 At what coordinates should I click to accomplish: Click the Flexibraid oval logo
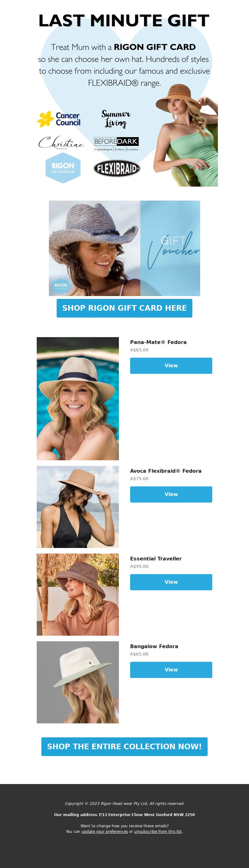[117, 169]
